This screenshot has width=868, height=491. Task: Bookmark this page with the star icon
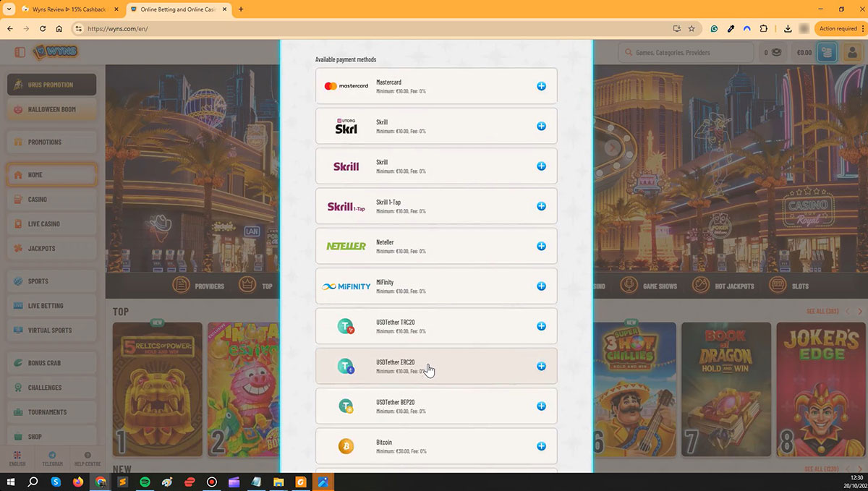point(692,29)
